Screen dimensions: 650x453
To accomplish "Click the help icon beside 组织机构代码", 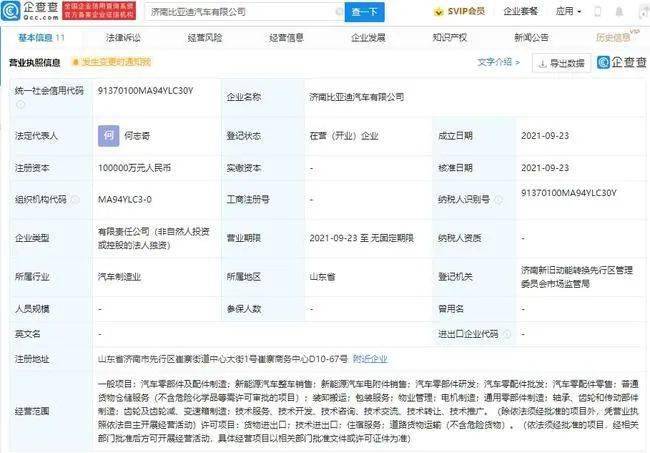I will [x=75, y=200].
